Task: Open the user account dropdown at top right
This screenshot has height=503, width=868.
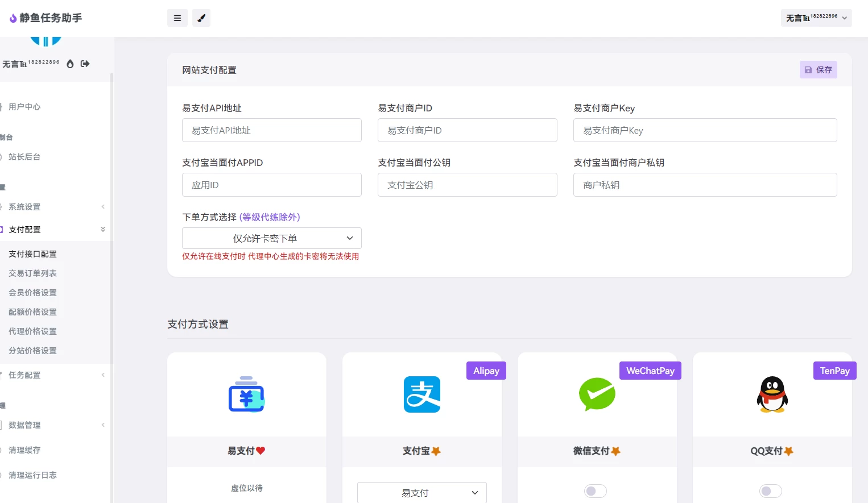Action: point(816,18)
